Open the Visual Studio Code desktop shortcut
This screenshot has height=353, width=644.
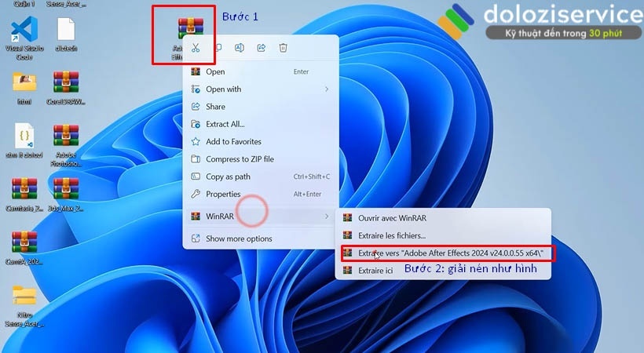[24, 30]
